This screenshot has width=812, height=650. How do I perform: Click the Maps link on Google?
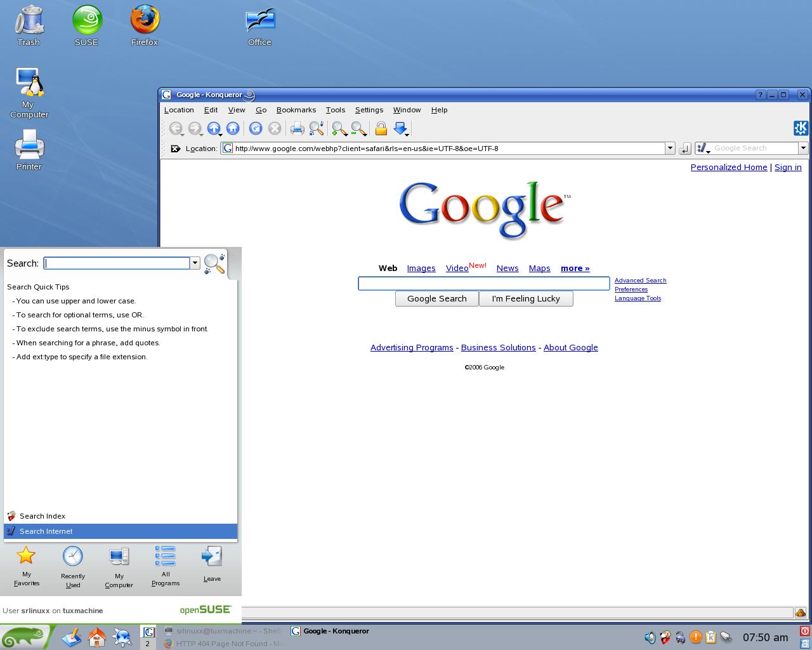click(540, 269)
